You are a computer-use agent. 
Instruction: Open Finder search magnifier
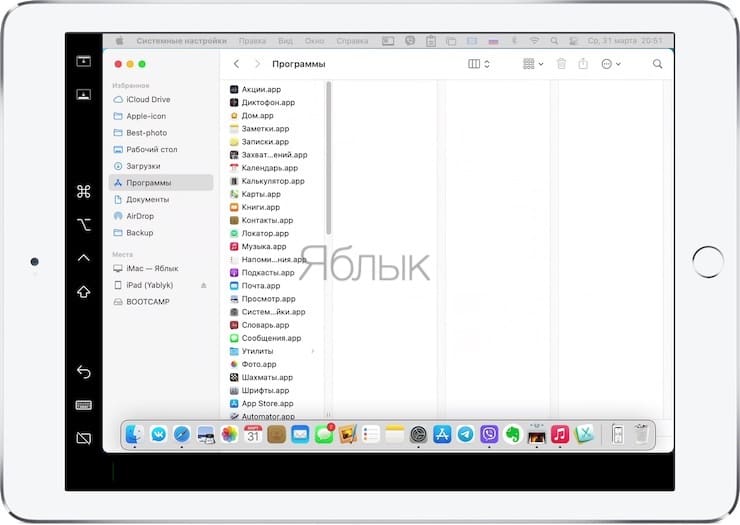657,64
